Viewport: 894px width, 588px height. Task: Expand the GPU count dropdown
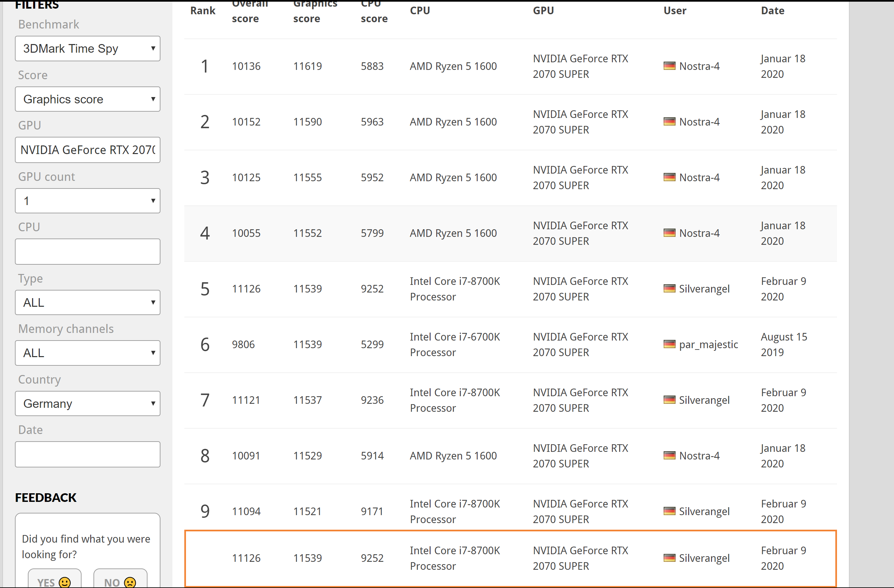click(88, 201)
